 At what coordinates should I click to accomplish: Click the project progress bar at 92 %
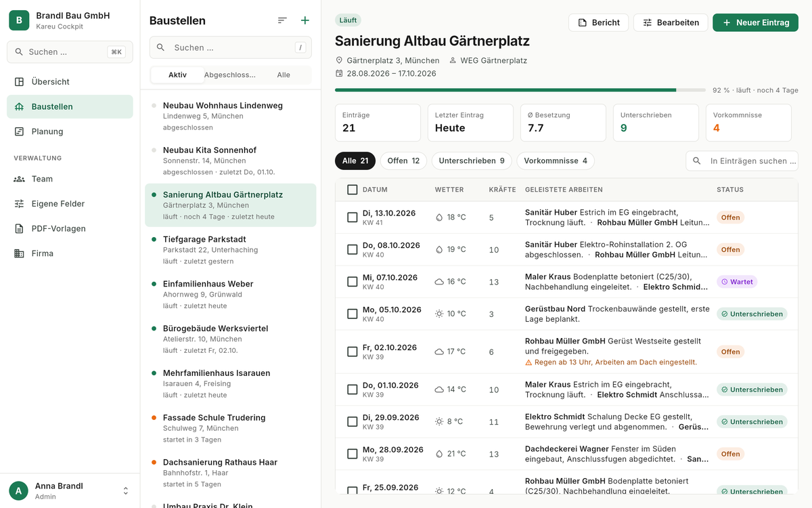coord(520,90)
